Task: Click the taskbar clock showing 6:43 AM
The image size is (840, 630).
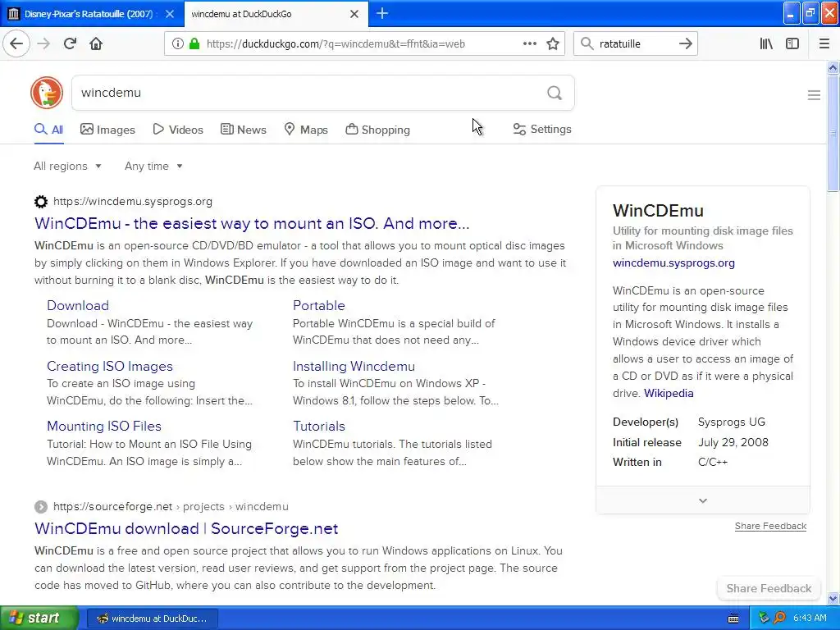Action: tap(810, 619)
